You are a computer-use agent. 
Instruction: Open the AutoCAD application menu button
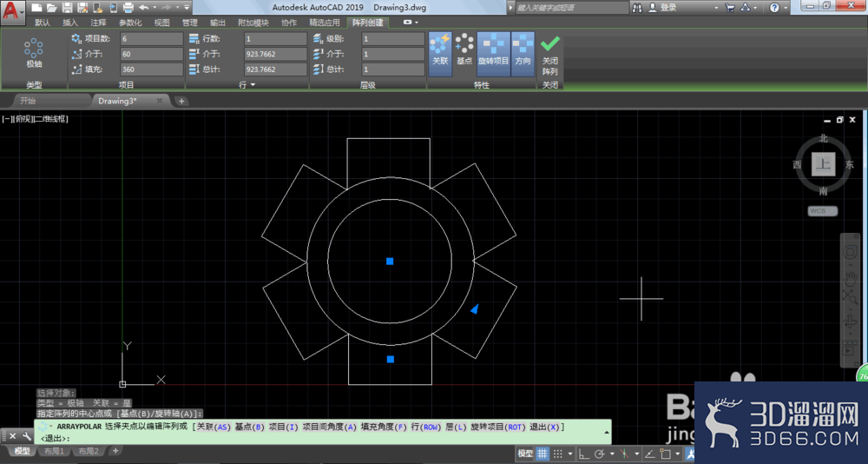12,11
